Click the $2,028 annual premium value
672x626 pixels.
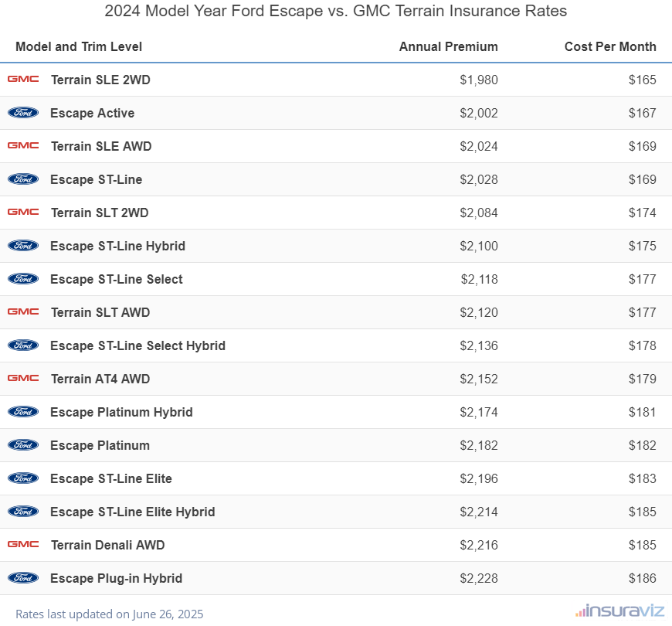click(479, 179)
